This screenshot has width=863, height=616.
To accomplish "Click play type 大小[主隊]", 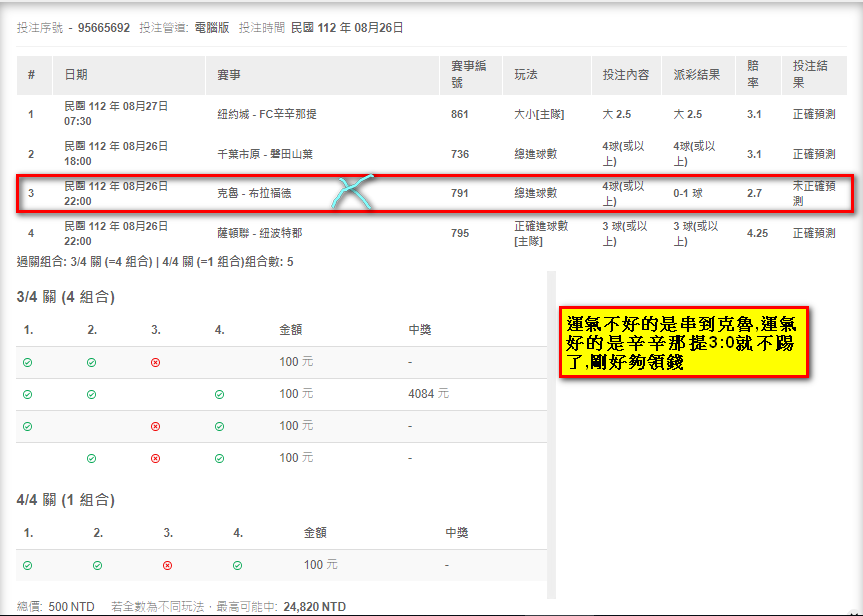I will (539, 115).
